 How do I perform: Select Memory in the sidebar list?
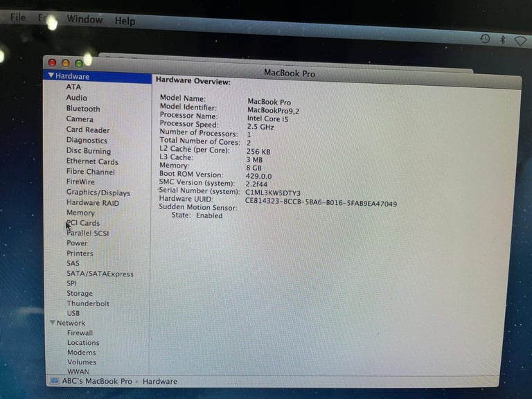(x=81, y=213)
